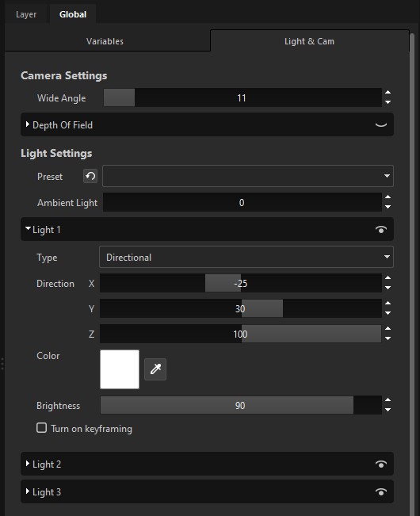Open the light Preset dropdown

pyautogui.click(x=248, y=176)
